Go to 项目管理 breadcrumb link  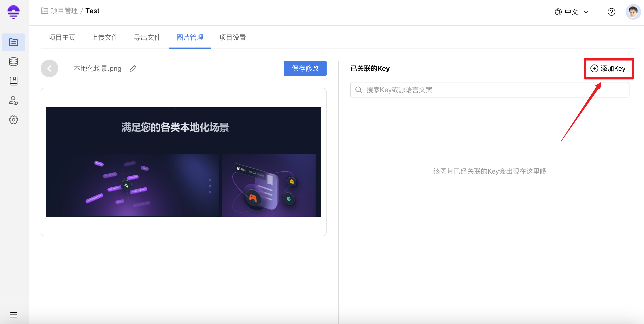[x=64, y=11]
